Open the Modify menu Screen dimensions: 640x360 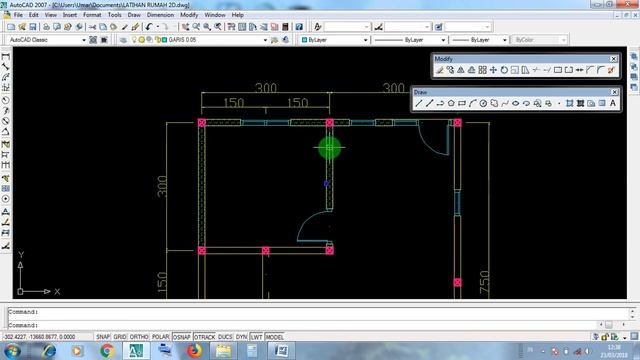[189, 15]
